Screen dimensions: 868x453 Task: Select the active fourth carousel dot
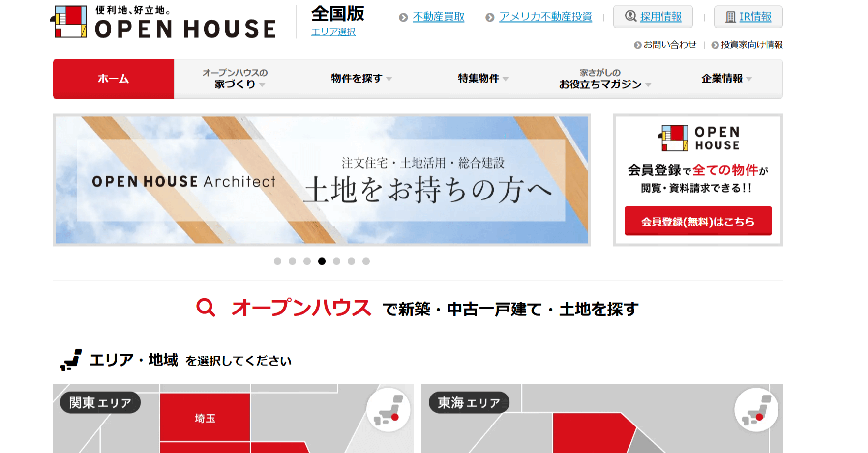[322, 261]
